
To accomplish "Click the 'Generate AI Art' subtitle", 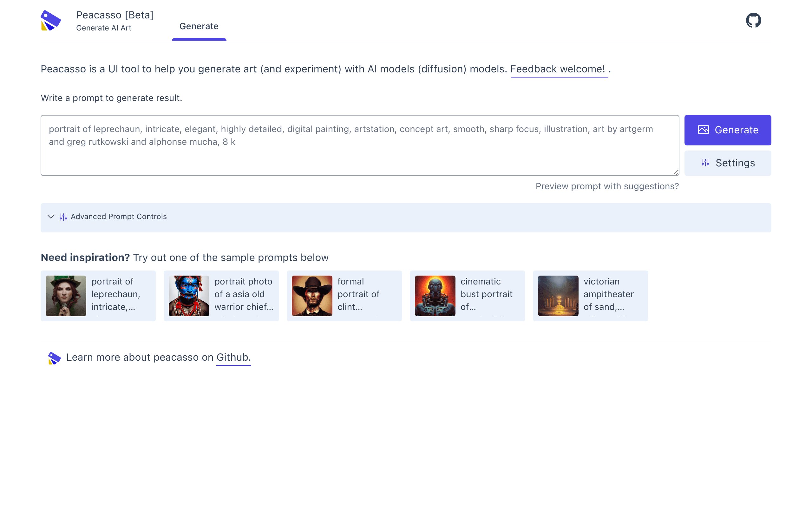I will [104, 28].
